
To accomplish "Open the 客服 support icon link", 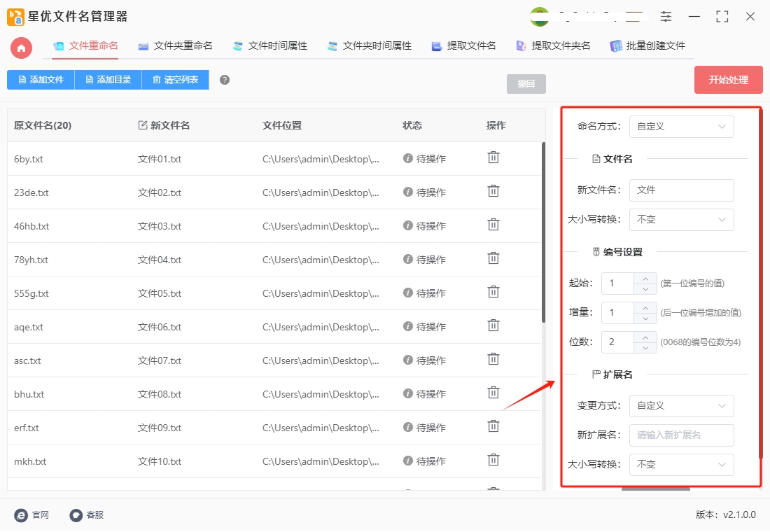I will tap(76, 514).
